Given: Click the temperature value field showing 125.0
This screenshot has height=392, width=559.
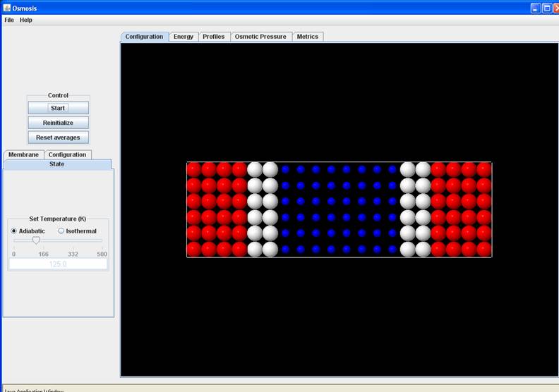Looking at the screenshot, I should (58, 264).
